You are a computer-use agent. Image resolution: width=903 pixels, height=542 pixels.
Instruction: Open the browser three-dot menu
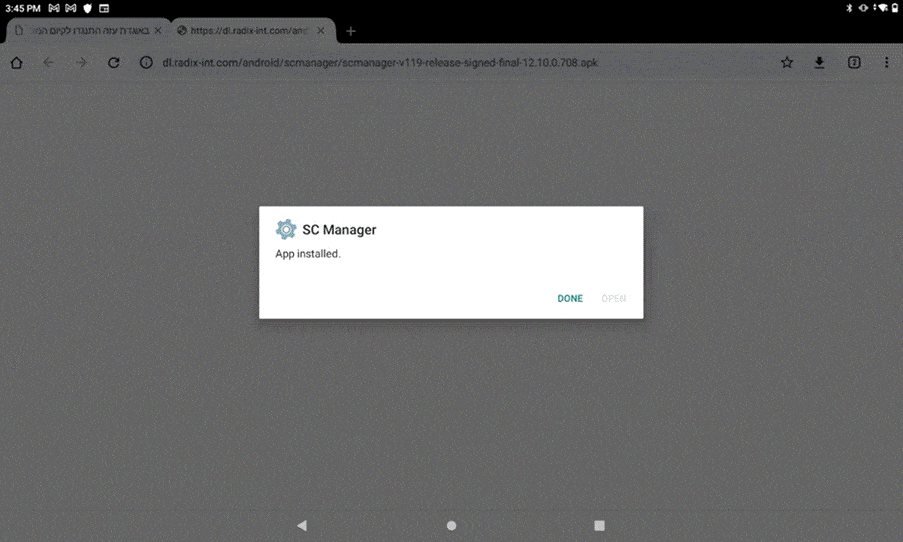click(886, 63)
